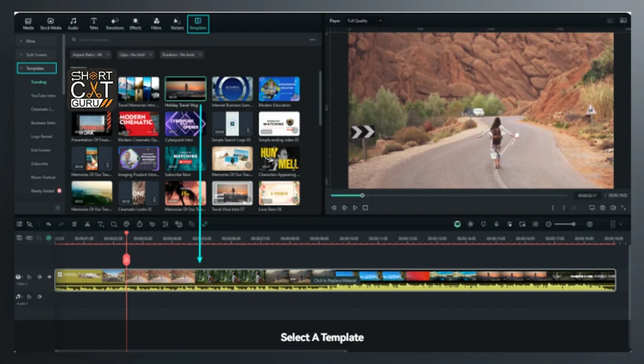The height and width of the screenshot is (364, 644).
Task: Click the green render preview button
Action: pyautogui.click(x=457, y=224)
